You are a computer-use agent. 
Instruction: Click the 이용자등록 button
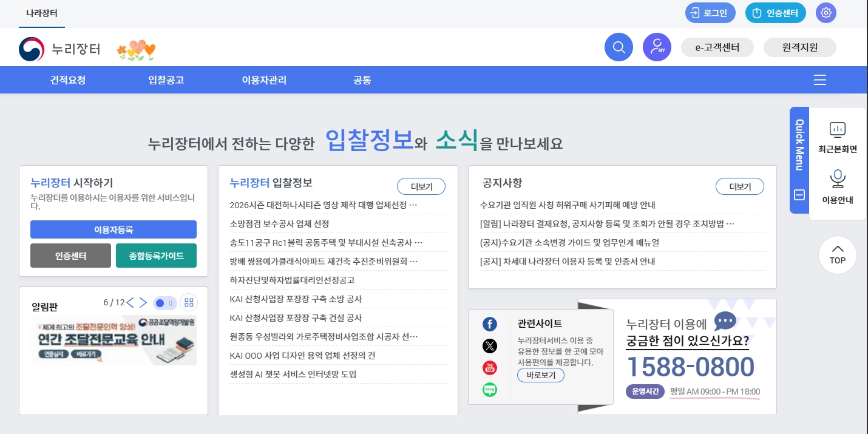pos(114,229)
